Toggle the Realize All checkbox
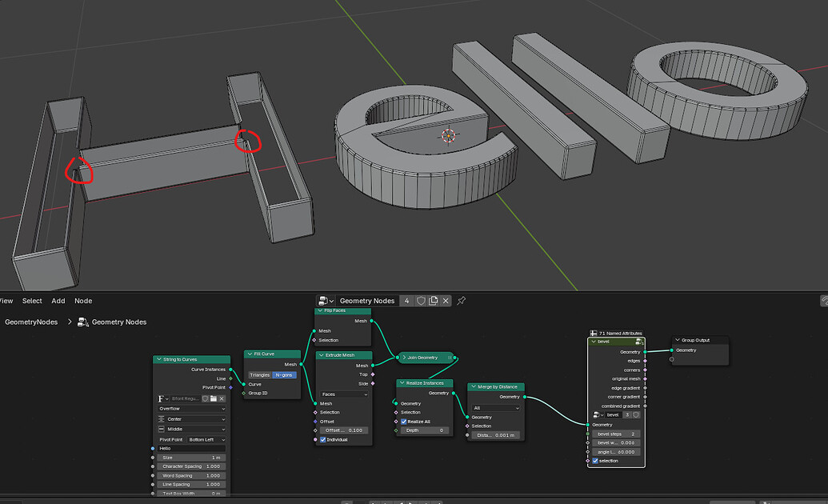 403,422
